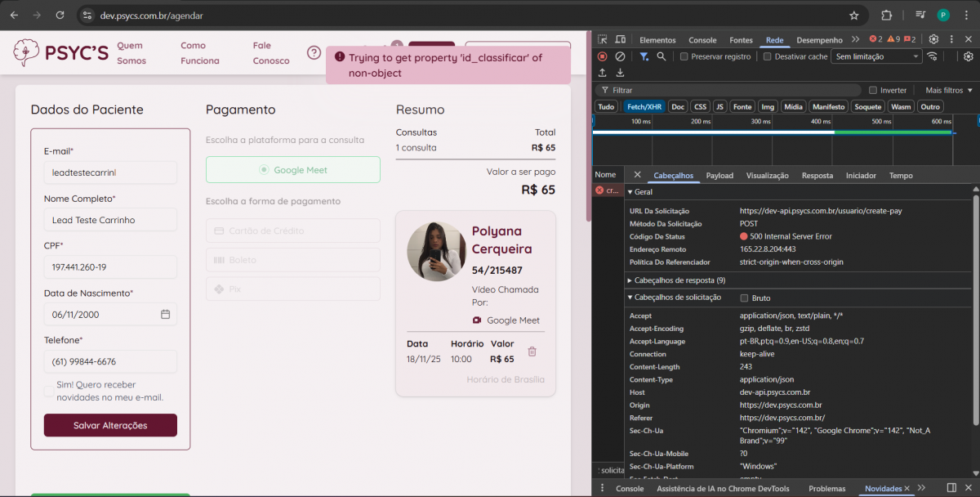Export HAR file with download icon

(x=620, y=73)
